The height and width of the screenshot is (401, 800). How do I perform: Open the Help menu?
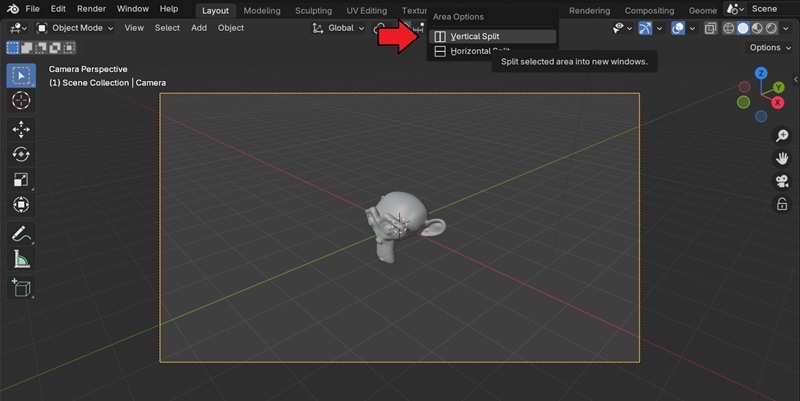[x=169, y=9]
